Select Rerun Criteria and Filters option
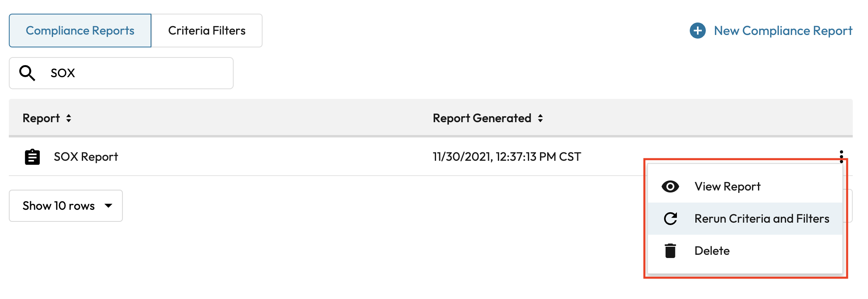 [x=762, y=219]
